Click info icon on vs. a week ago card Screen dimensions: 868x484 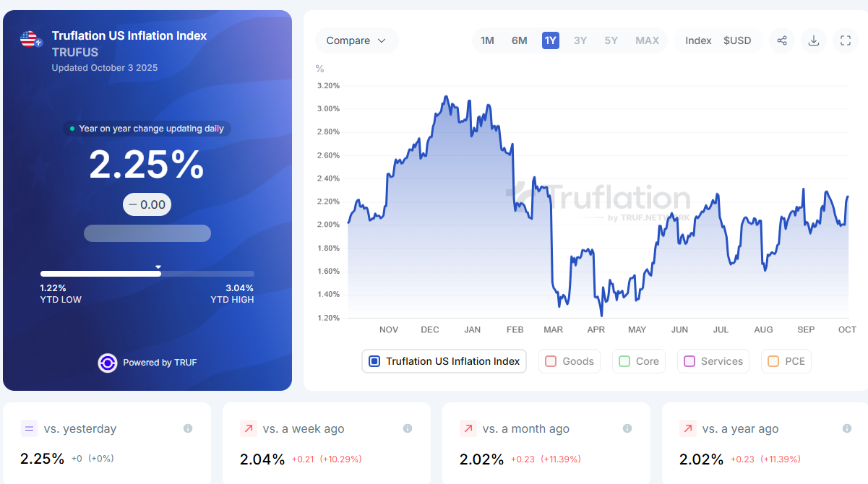pos(408,428)
